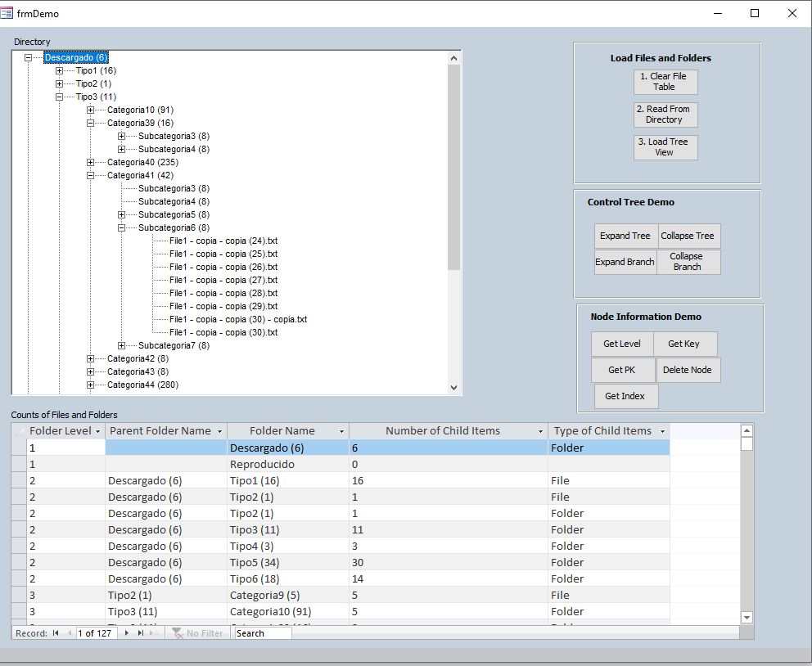Image resolution: width=812 pixels, height=666 pixels.
Task: Click the record number field 1 of 127
Action: tap(97, 633)
